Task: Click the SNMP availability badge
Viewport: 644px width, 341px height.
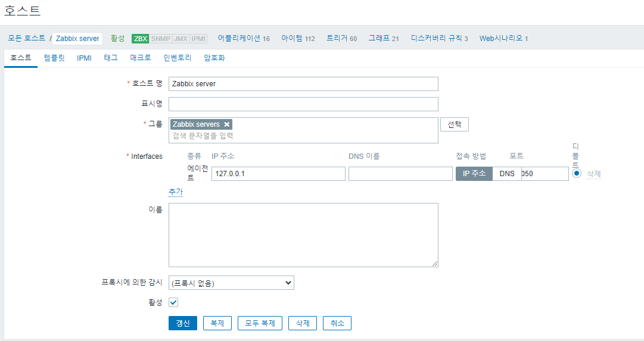Action: 161,39
